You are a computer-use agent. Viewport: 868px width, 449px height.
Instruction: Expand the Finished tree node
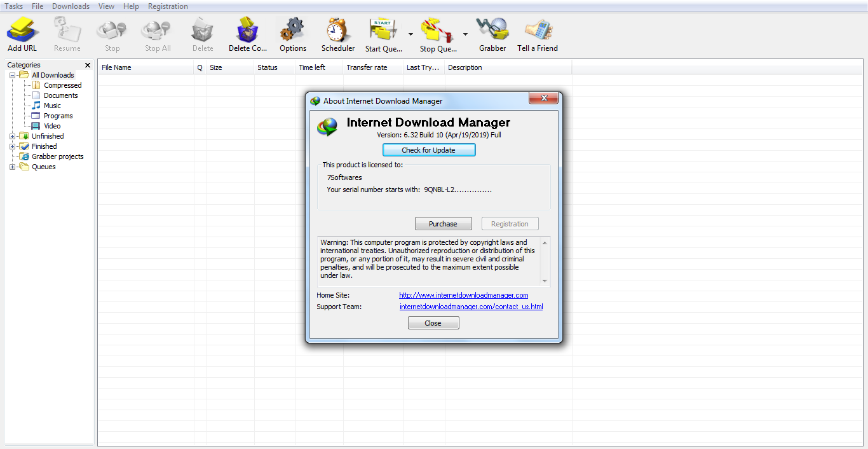click(12, 146)
